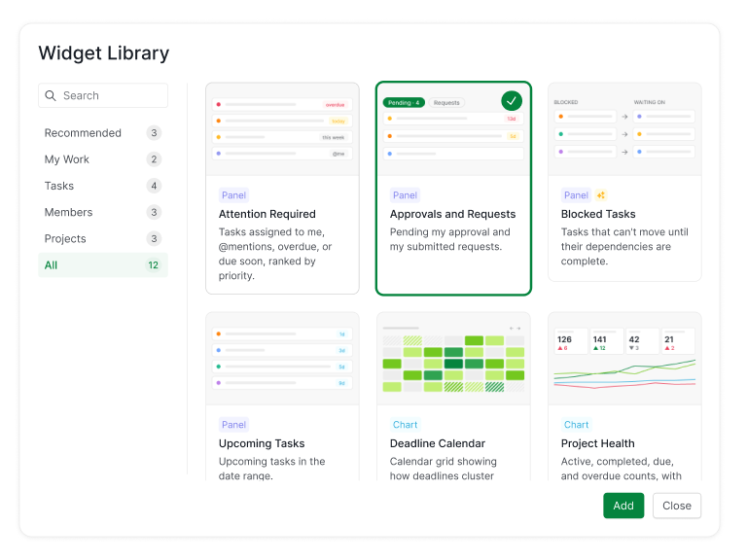Pick the Upcoming Tasks widget preview
The width and height of the screenshot is (747, 560).
click(x=282, y=359)
